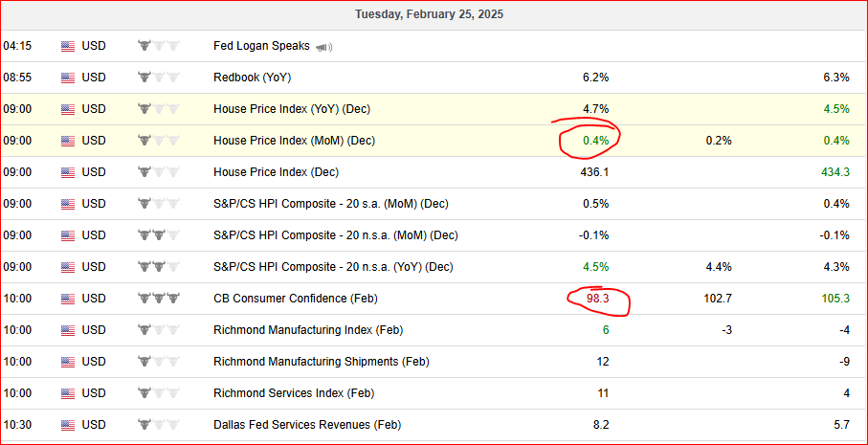Screen dimensions: 868x445
Task: Click the 102.7 forecast for Consumer Confidence
Action: point(720,300)
